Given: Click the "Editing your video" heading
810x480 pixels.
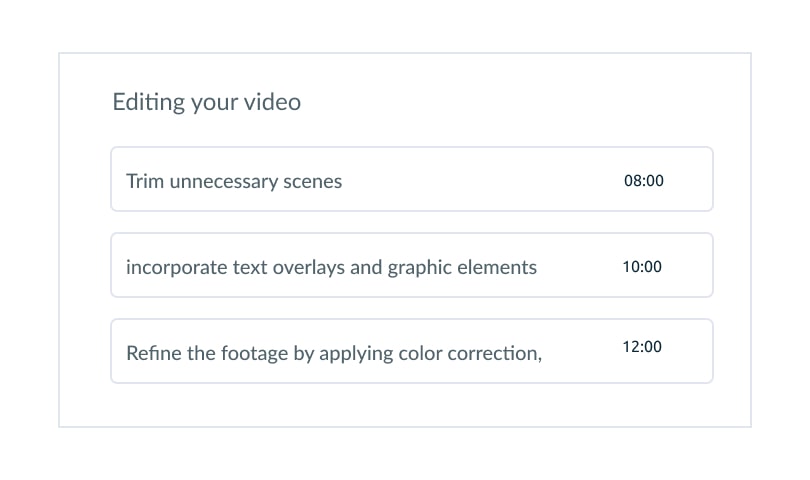Looking at the screenshot, I should point(206,102).
